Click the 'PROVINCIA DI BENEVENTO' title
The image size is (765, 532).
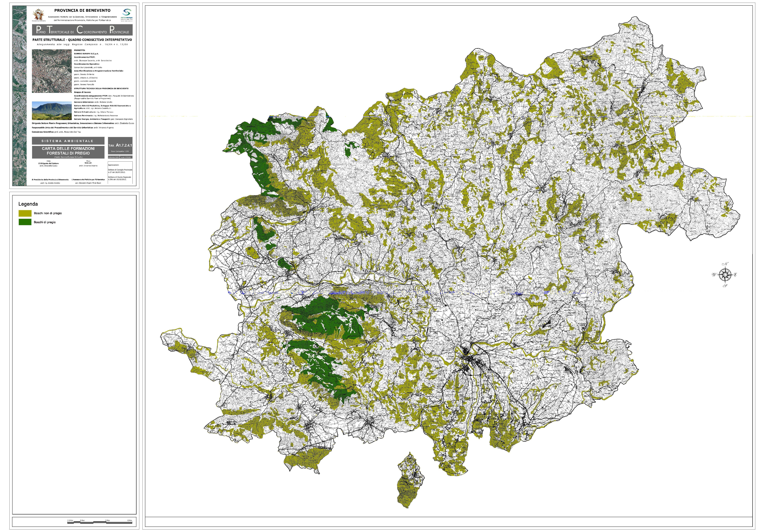[82, 10]
